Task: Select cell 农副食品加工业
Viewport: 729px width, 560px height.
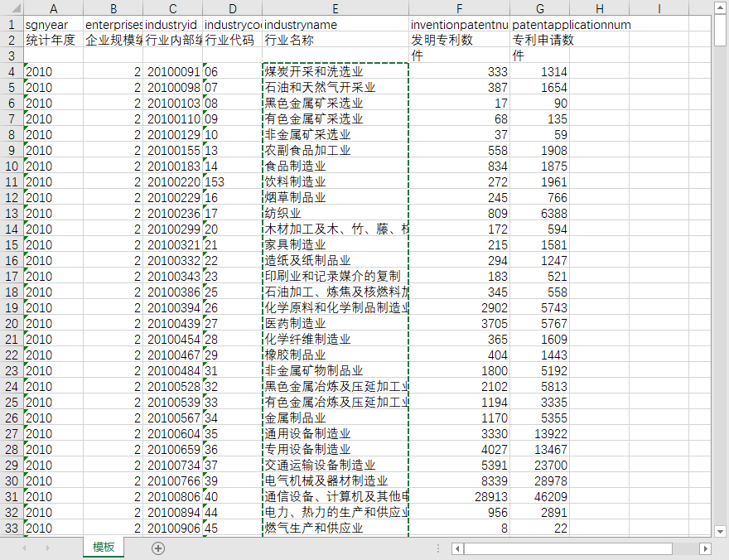Action: pyautogui.click(x=336, y=150)
